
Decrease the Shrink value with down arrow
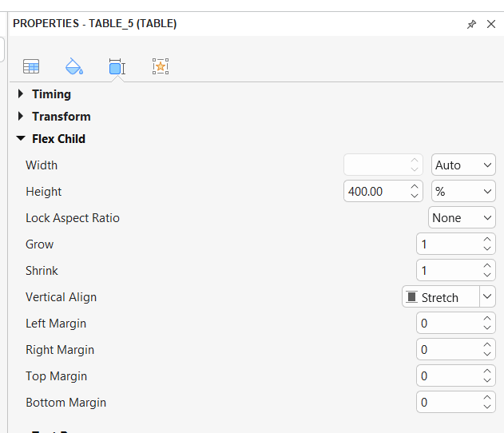point(487,276)
